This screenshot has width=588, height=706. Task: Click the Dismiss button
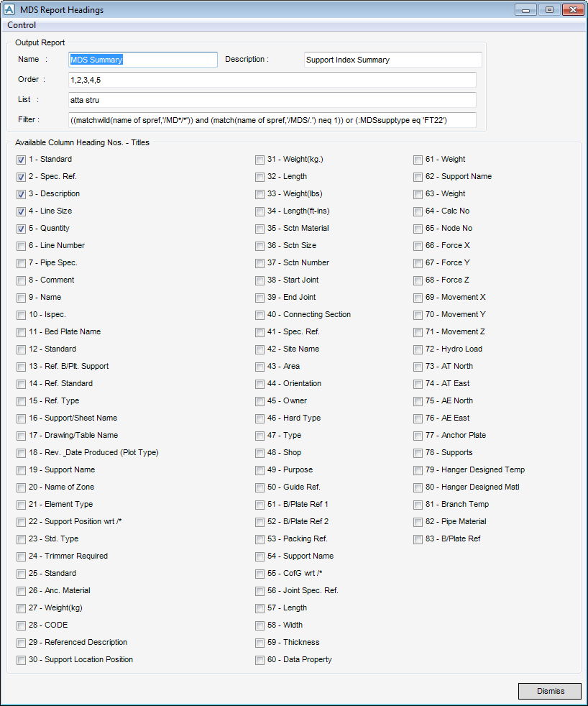pos(550,691)
